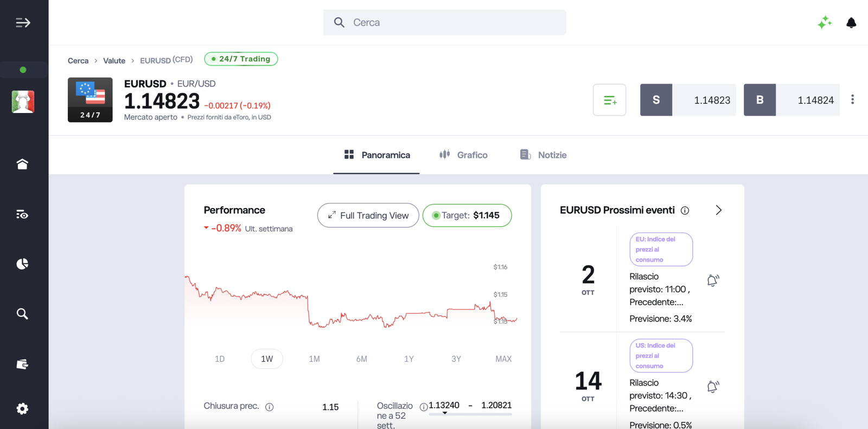Screen dimensions: 868x429
Task: Open info icon next to Chiusura prec.
Action: (x=269, y=407)
